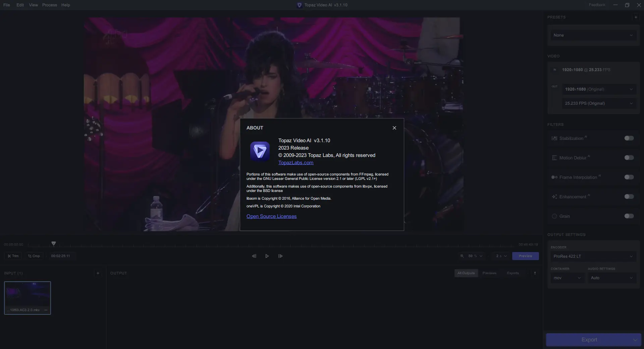Screen dimensions: 644x349
Task: Open the Process menu
Action: (x=49, y=5)
